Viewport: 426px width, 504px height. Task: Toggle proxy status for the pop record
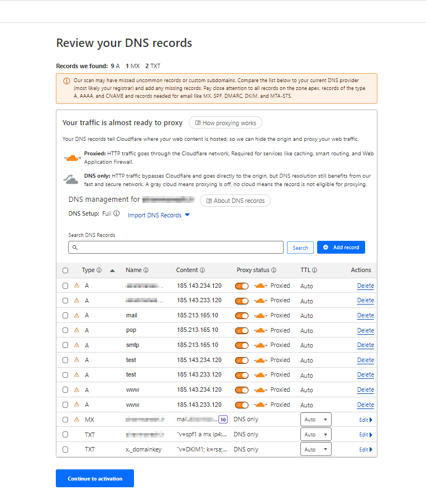(242, 330)
